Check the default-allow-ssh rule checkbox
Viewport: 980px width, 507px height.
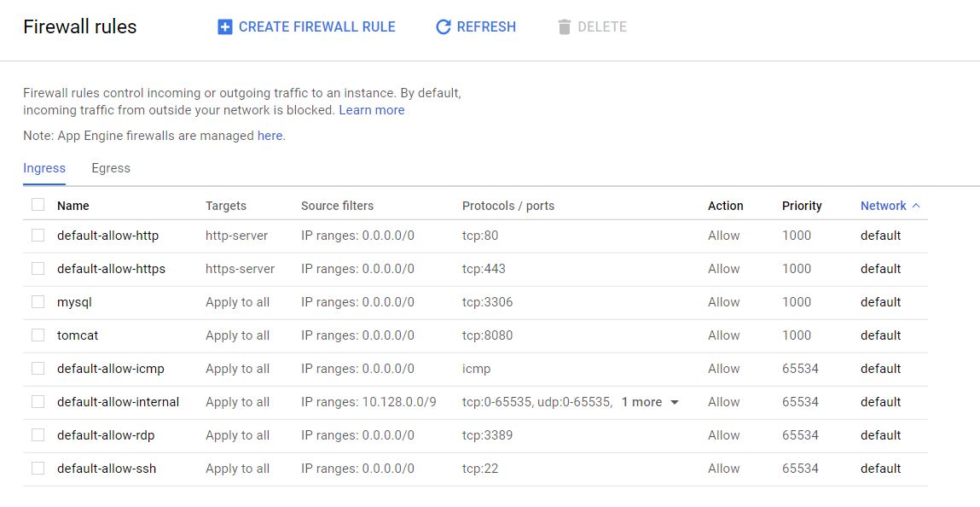click(x=38, y=469)
